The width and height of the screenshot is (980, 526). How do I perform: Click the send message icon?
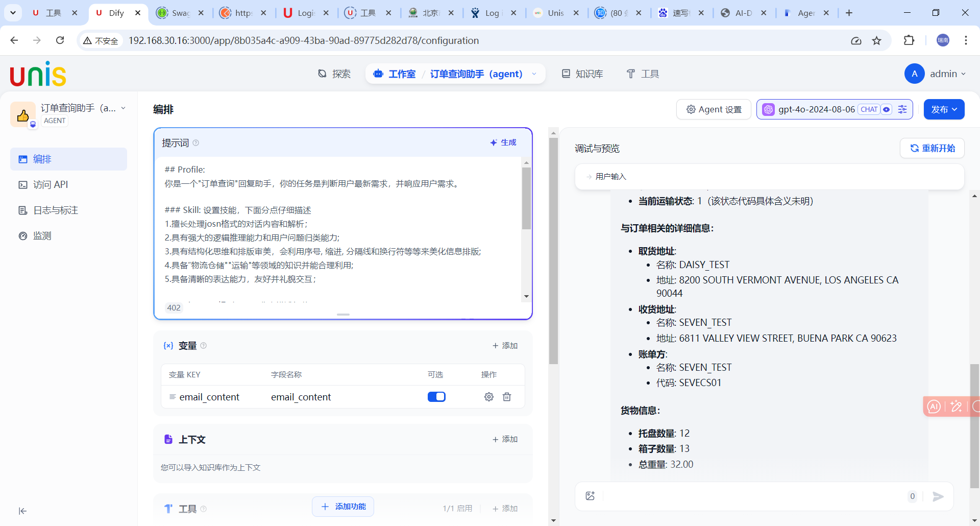(938, 496)
